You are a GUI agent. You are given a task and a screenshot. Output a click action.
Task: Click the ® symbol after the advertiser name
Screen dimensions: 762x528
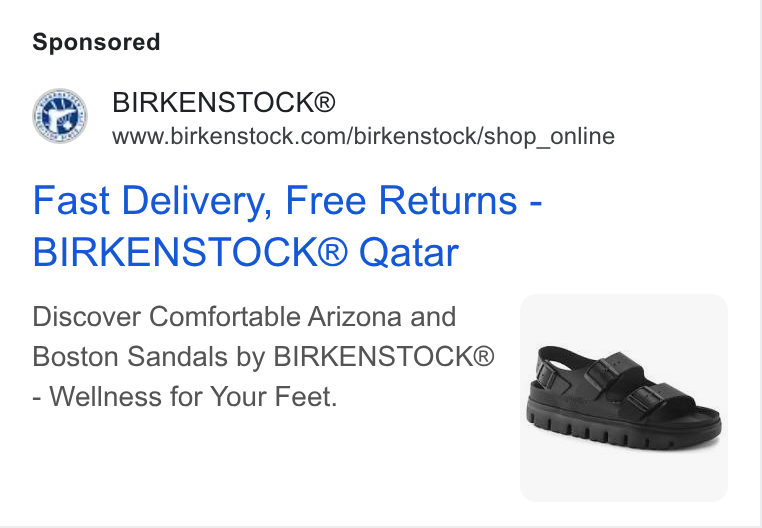coord(324,102)
